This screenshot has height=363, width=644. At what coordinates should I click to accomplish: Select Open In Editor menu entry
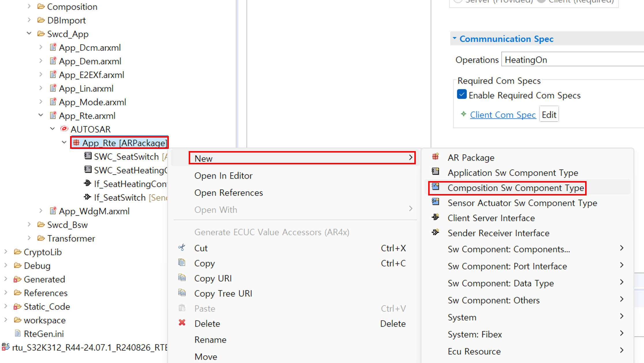(223, 176)
